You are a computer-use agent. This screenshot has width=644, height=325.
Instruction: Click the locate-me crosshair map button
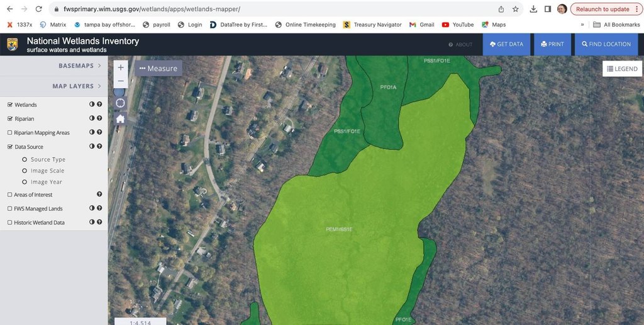120,103
